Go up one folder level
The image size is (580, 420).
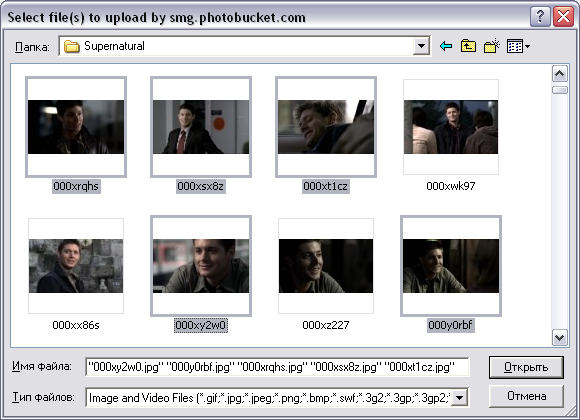[468, 46]
